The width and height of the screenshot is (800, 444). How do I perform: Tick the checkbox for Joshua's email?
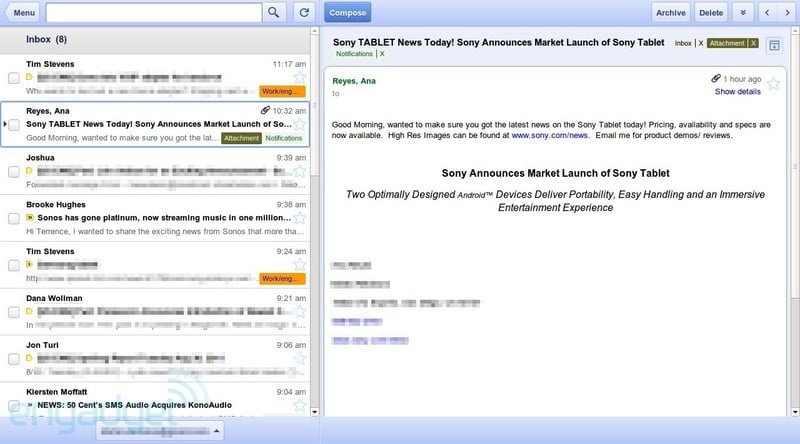[14, 172]
